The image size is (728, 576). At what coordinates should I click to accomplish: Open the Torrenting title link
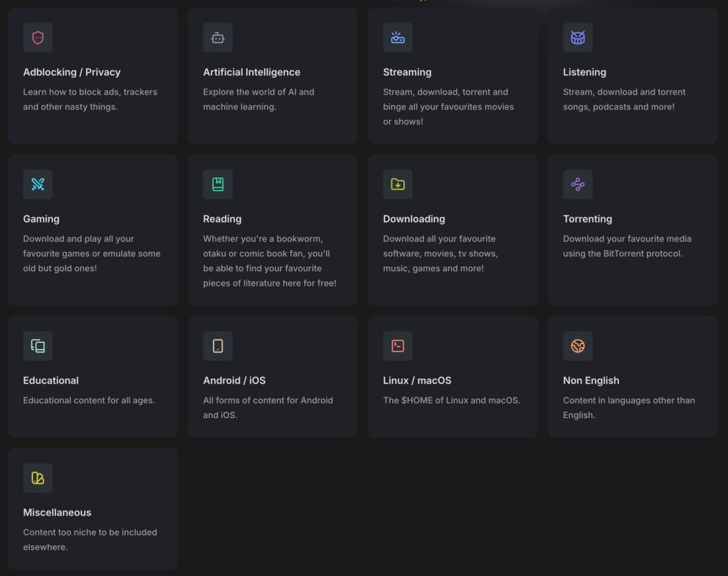tap(587, 219)
